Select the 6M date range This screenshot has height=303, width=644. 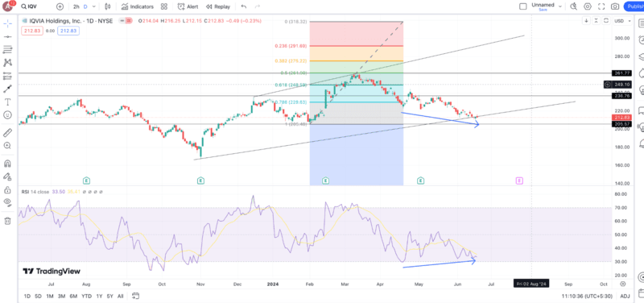73,296
